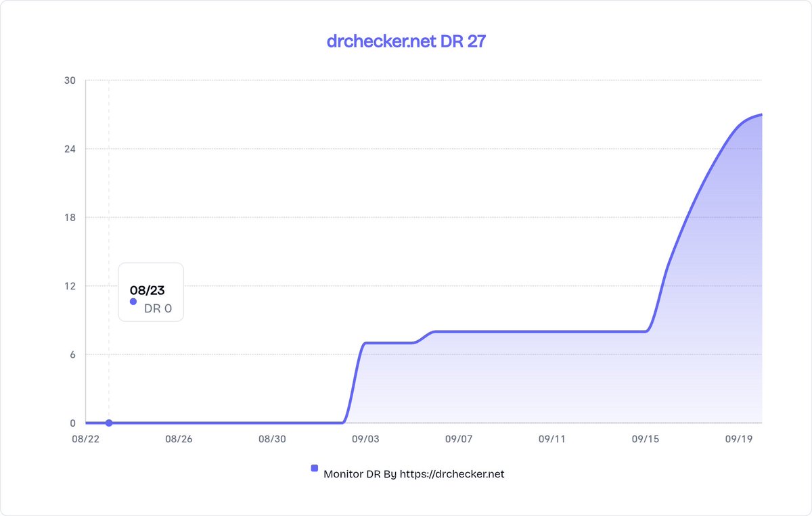
Task: Click the plateau point at DR 8 near 09/07
Action: (x=460, y=331)
